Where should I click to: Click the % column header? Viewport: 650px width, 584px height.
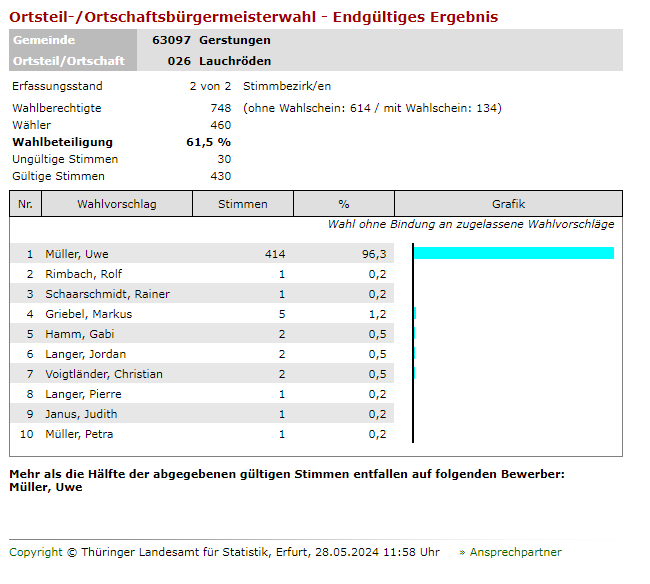(344, 204)
